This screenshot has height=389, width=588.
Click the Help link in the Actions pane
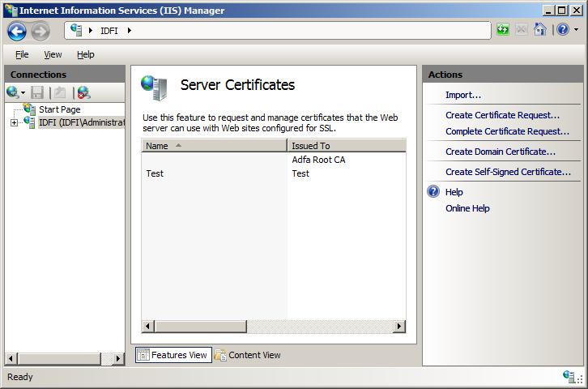coord(454,192)
